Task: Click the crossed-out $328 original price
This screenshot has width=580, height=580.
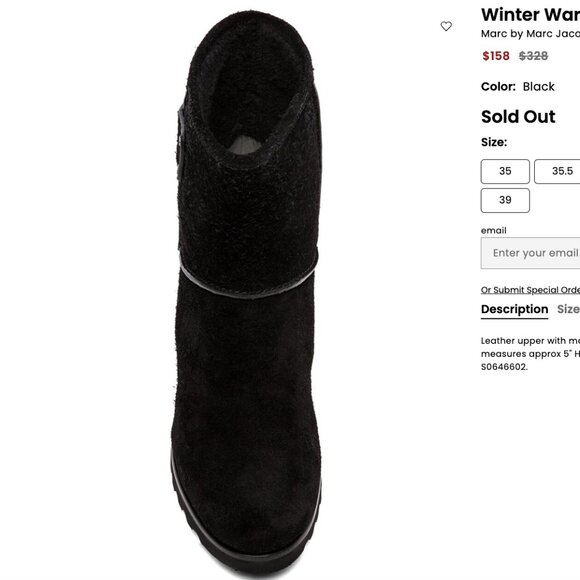Action: pos(533,56)
